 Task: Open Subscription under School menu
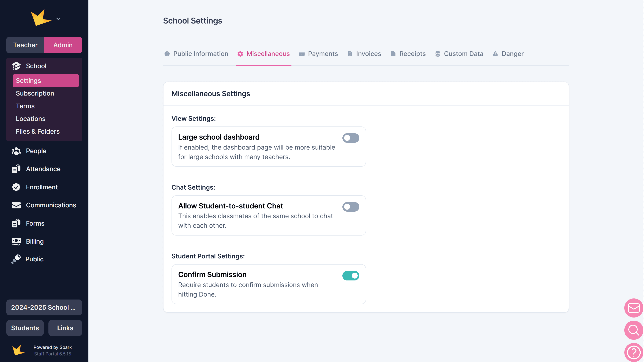(35, 93)
